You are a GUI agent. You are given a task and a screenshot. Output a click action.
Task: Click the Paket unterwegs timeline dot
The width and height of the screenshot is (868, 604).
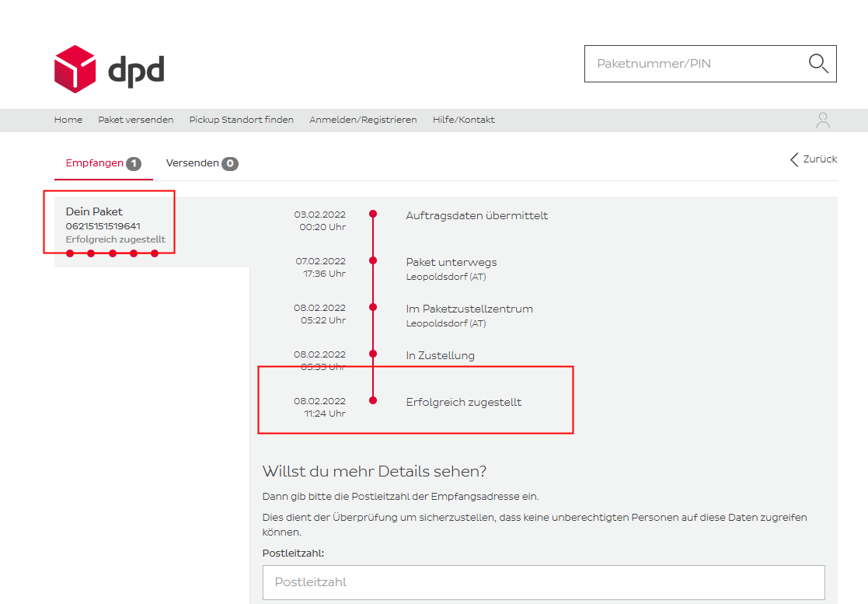click(373, 260)
